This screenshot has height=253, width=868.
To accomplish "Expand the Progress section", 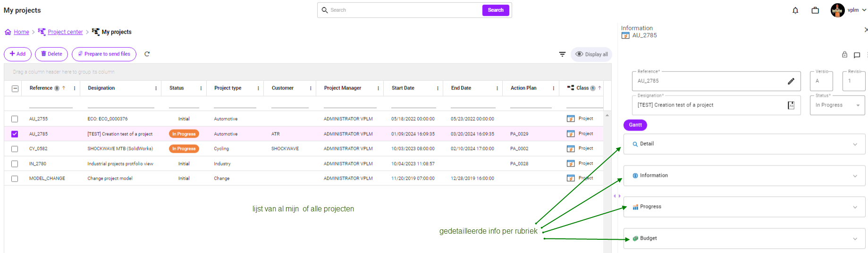I will pyautogui.click(x=744, y=207).
